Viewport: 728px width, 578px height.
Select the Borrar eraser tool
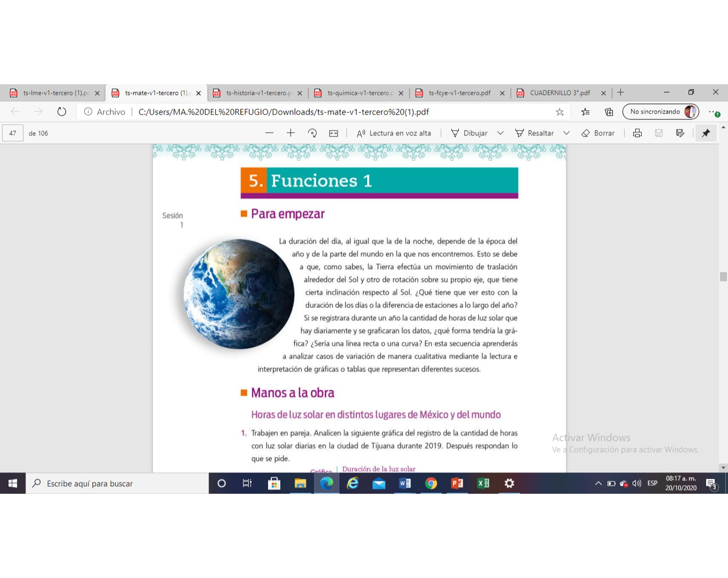tap(598, 133)
